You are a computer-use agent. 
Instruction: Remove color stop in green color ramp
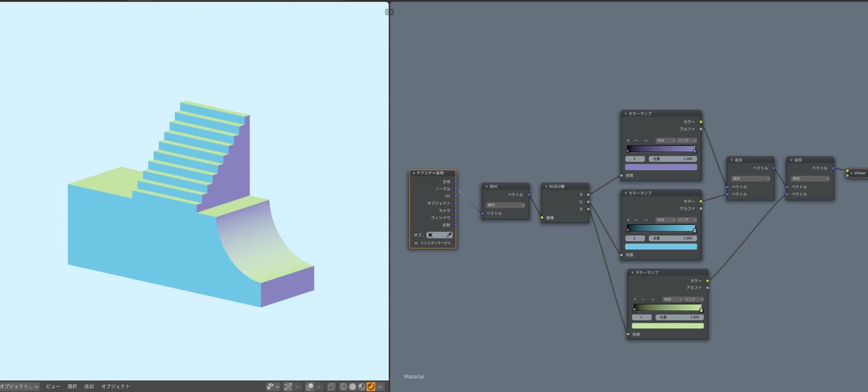643,299
